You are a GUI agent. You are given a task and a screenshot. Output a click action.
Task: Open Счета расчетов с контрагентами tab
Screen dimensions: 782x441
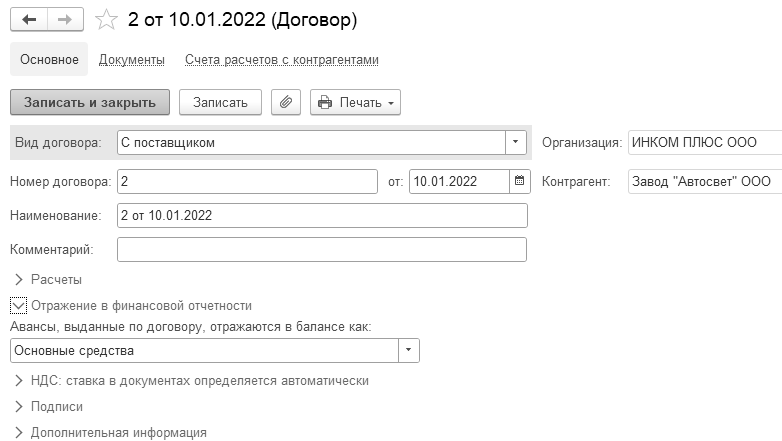click(282, 60)
